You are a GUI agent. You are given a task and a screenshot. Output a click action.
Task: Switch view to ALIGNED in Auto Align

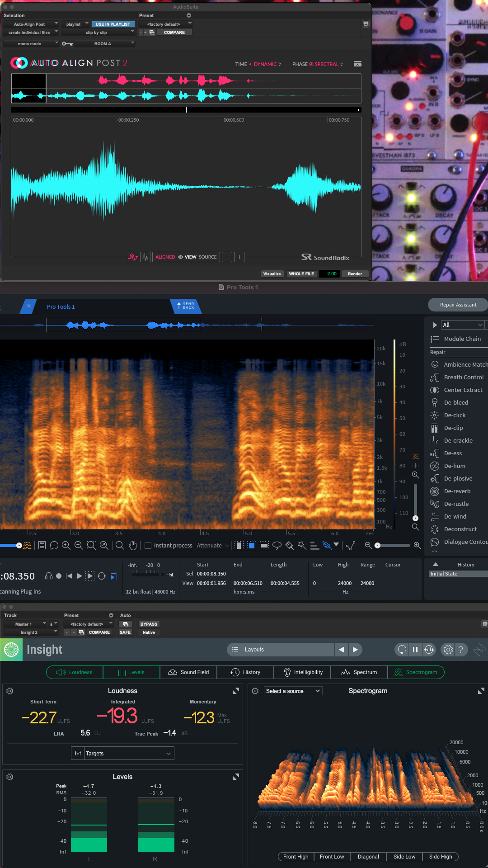165,257
